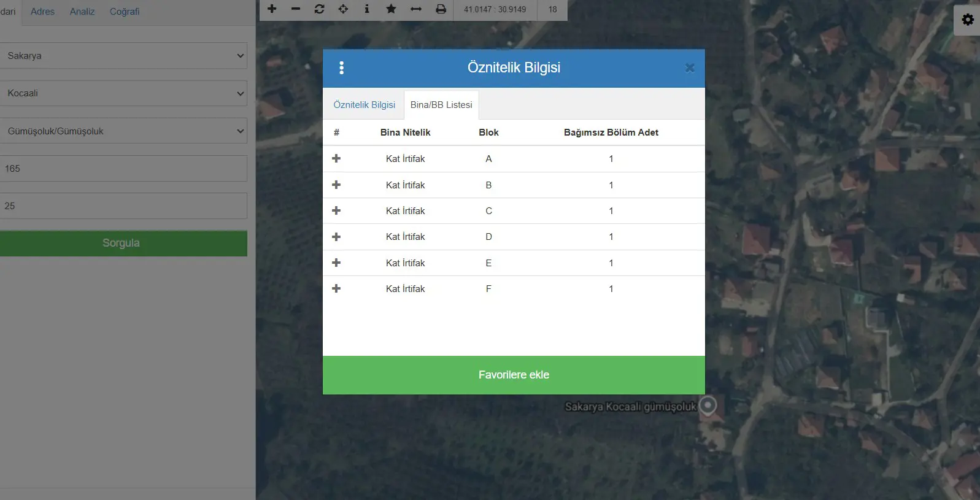Open the Kocaali district dropdown
Screen dimensions: 980x500
[x=123, y=93]
